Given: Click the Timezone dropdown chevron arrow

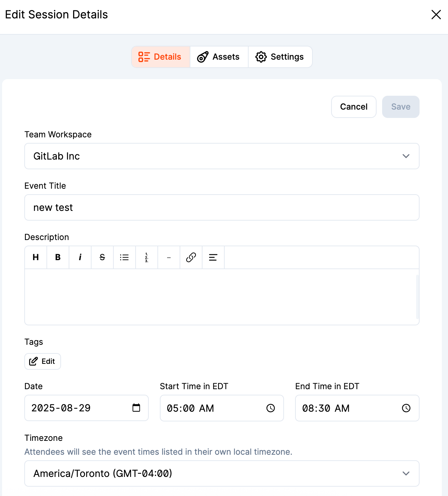Looking at the screenshot, I should tap(406, 473).
